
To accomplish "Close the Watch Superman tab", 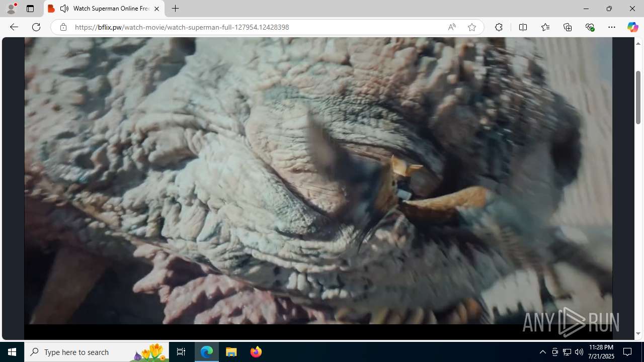I will pyautogui.click(x=156, y=9).
